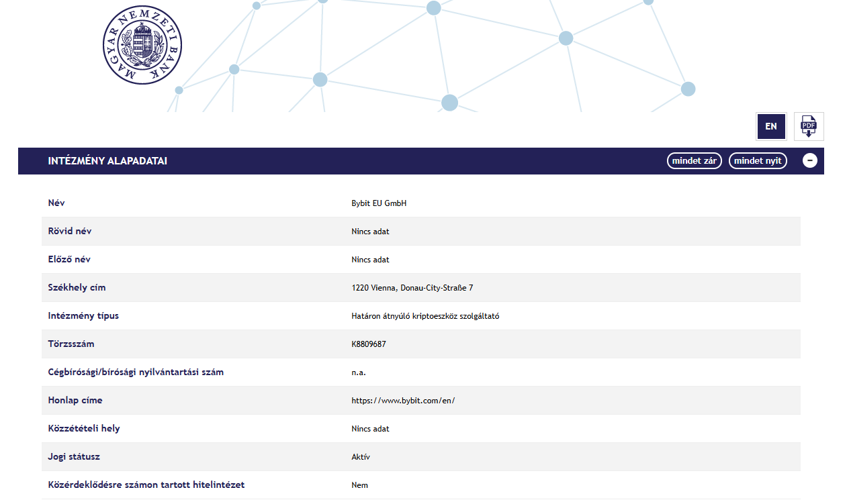The image size is (847, 504).
Task: Select the 'Bybit EU GmbH' name value
Action: pos(379,203)
